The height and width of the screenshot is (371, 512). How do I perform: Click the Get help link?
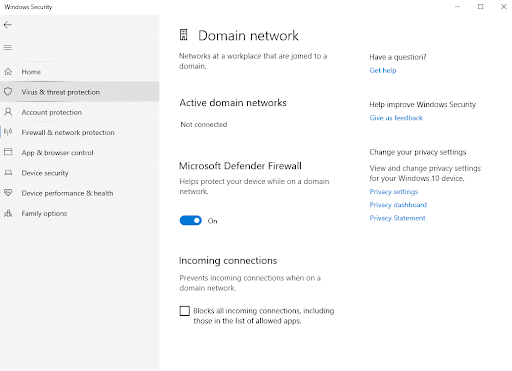click(x=383, y=70)
